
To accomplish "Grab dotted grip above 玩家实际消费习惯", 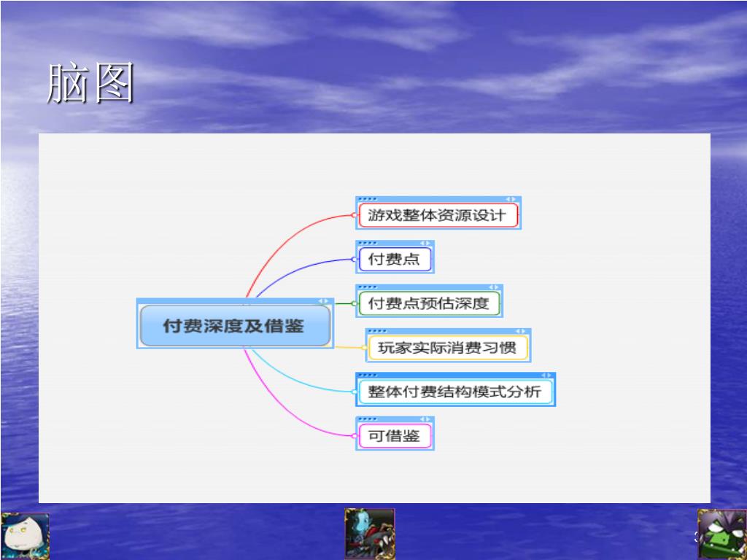I will pos(377,331).
